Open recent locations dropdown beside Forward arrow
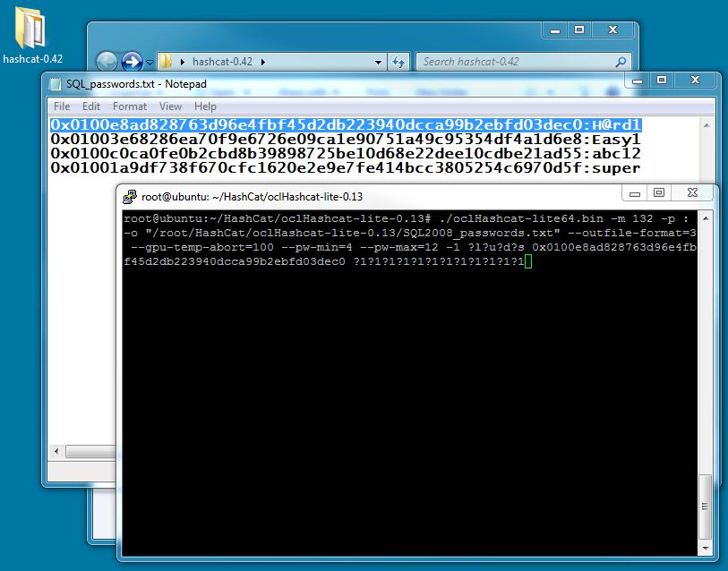The image size is (728, 571). (150, 62)
